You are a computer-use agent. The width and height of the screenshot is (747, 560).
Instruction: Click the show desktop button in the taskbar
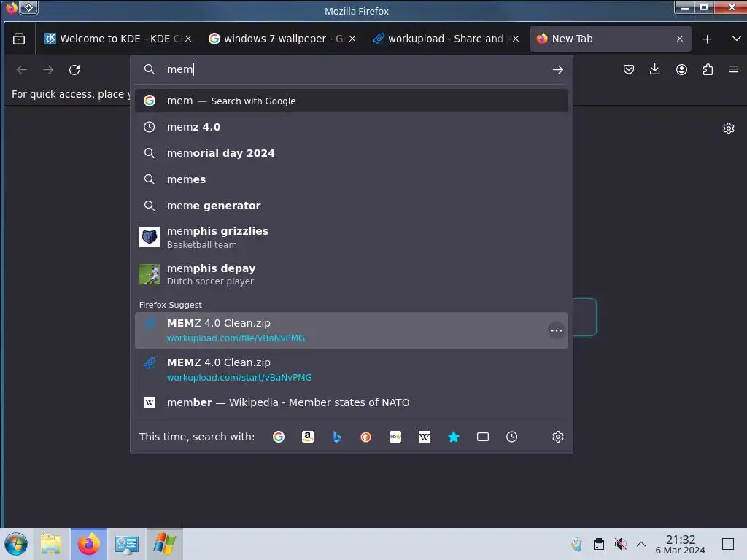tap(728, 544)
